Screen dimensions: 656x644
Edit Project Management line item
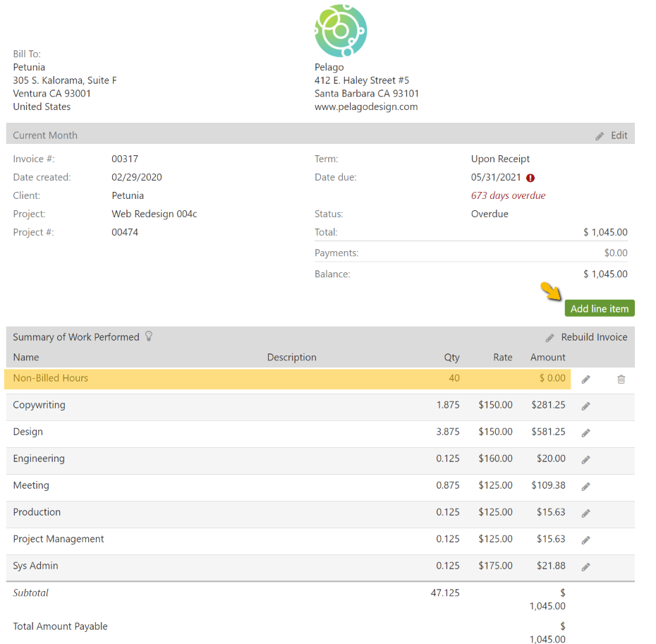click(585, 540)
